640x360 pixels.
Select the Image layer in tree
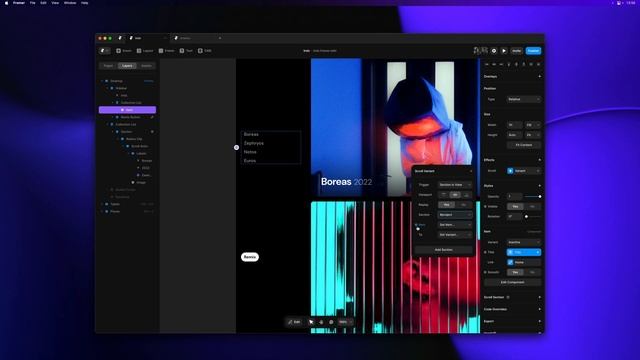tap(141, 182)
